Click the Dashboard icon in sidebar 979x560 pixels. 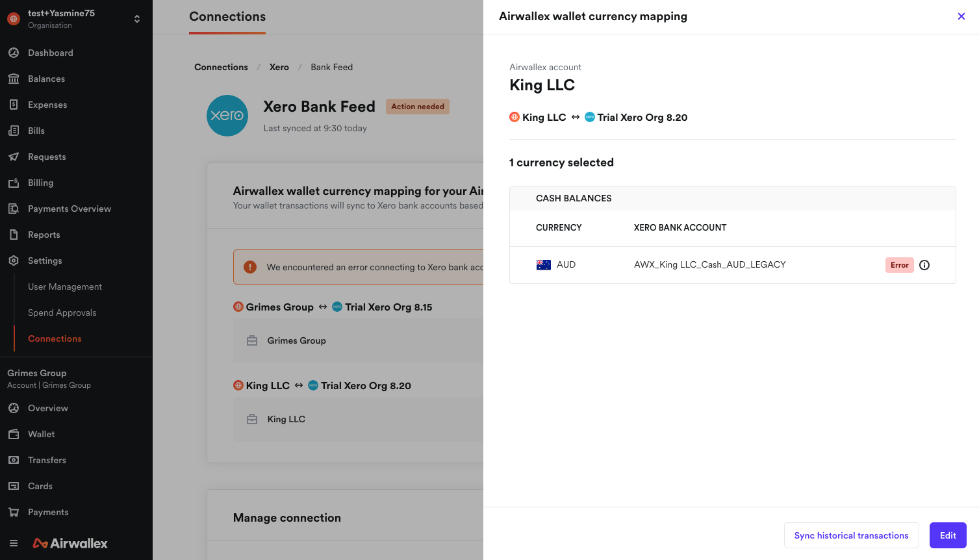click(x=14, y=53)
